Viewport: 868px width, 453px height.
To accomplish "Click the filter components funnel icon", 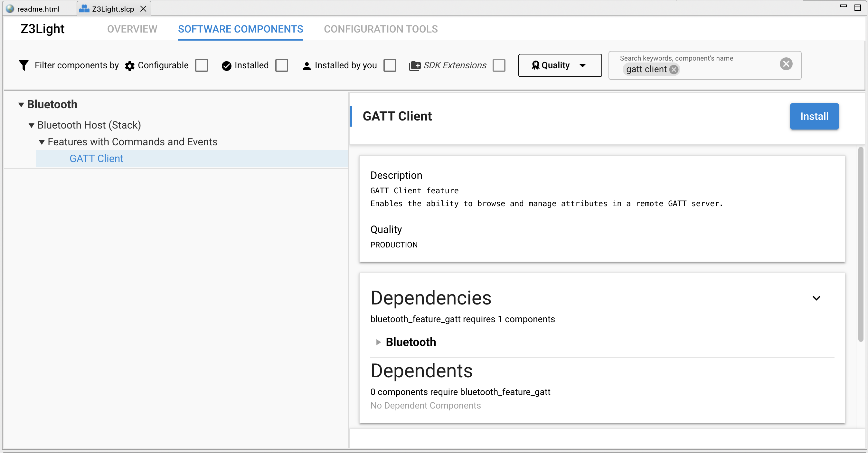I will coord(23,65).
